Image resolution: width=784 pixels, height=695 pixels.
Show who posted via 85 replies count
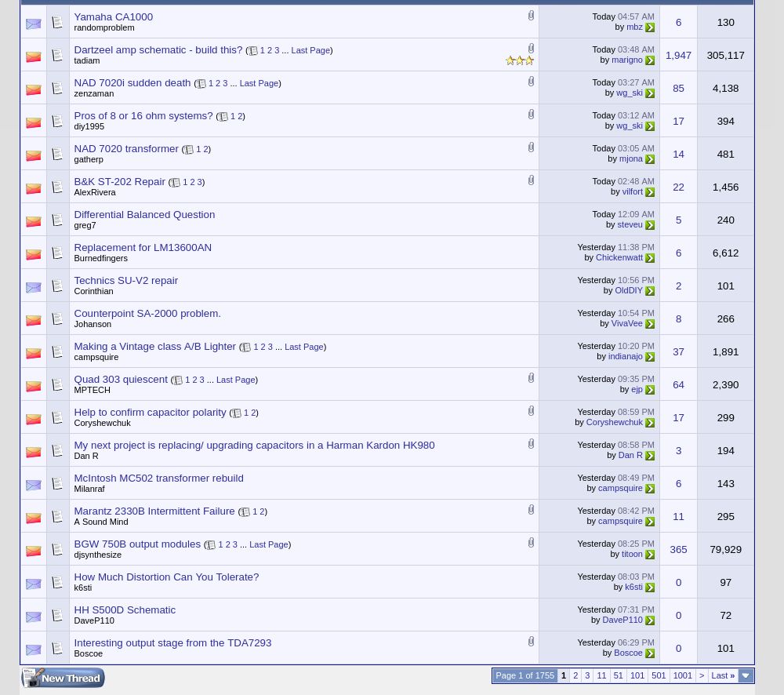point(678,89)
